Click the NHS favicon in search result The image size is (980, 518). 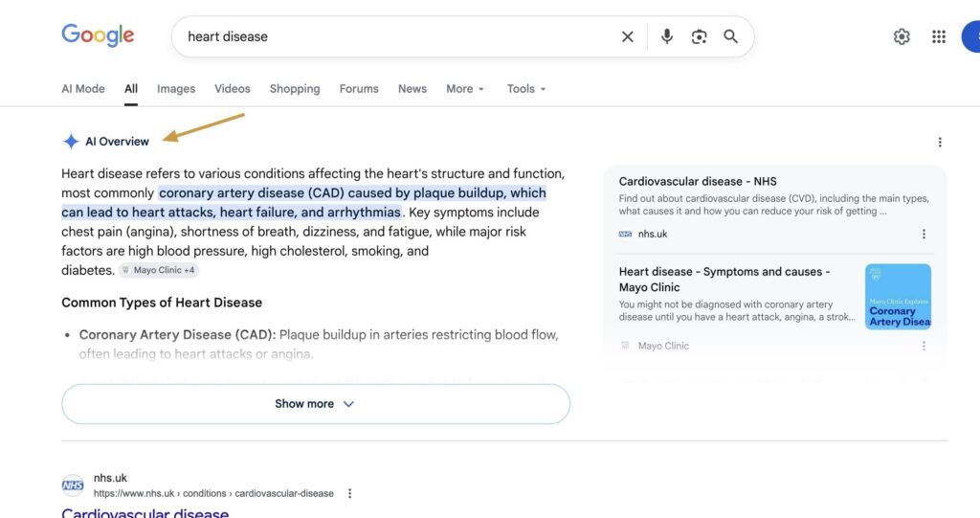(73, 485)
